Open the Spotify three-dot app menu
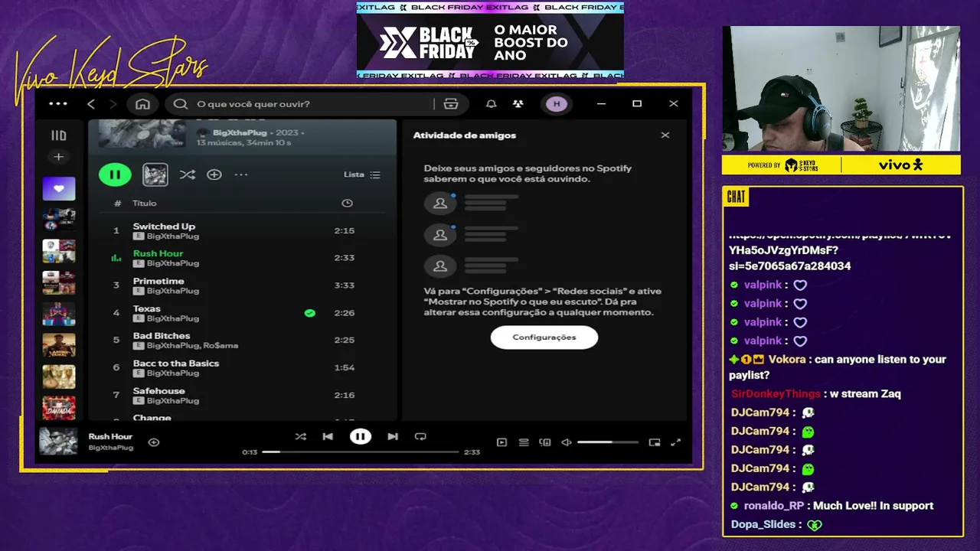Screen dimensions: 980x551 point(58,104)
